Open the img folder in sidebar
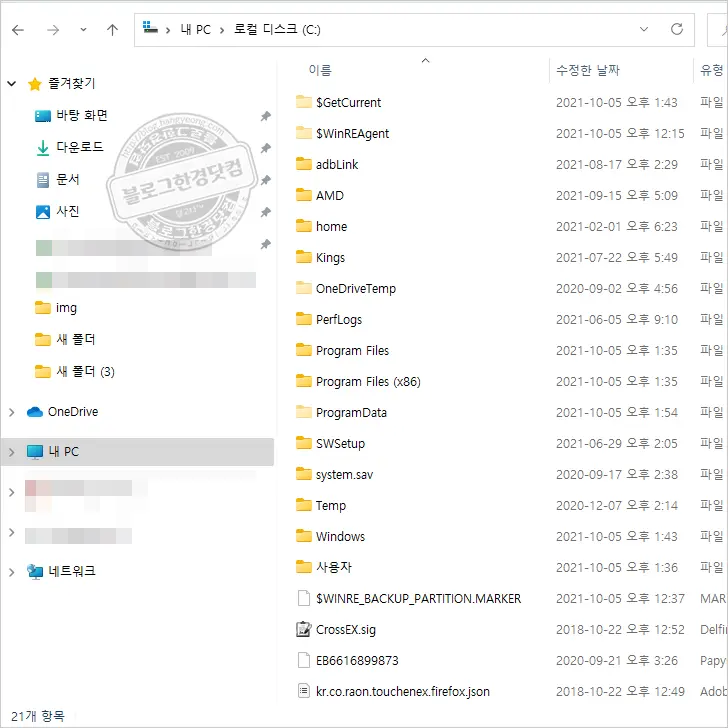This screenshot has width=728, height=728. coord(56,308)
